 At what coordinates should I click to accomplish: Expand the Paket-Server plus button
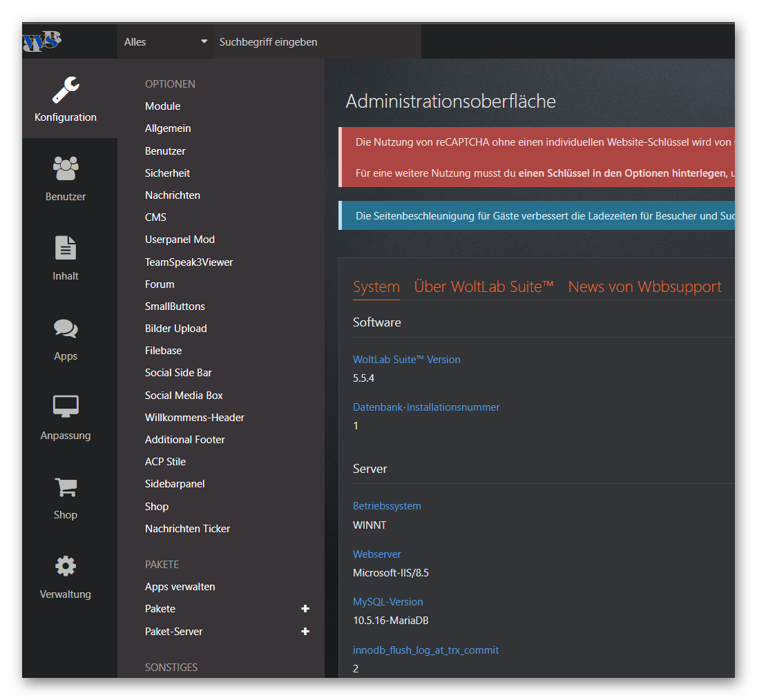305,632
